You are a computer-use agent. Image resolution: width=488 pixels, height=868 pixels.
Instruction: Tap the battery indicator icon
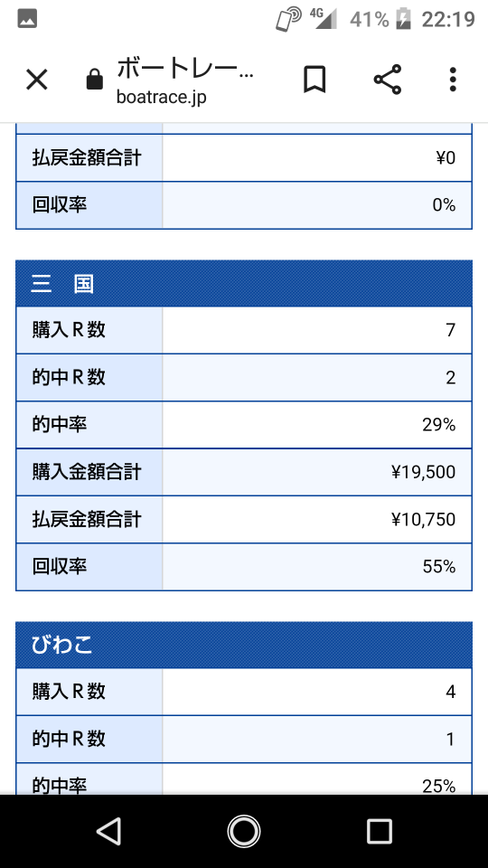(x=403, y=19)
